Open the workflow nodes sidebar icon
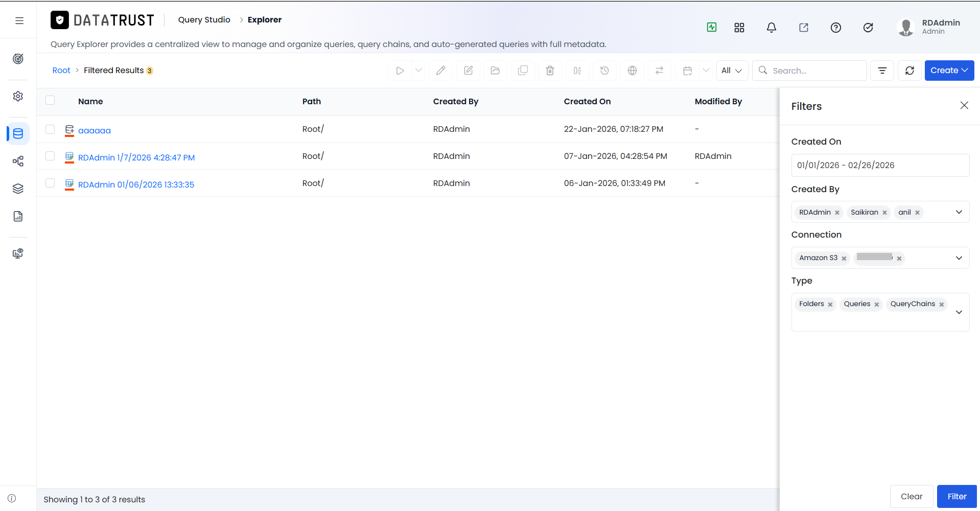 point(18,161)
